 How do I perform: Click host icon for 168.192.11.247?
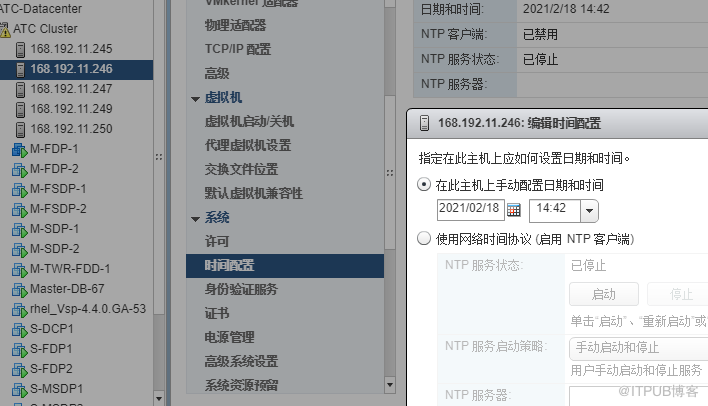coord(20,89)
